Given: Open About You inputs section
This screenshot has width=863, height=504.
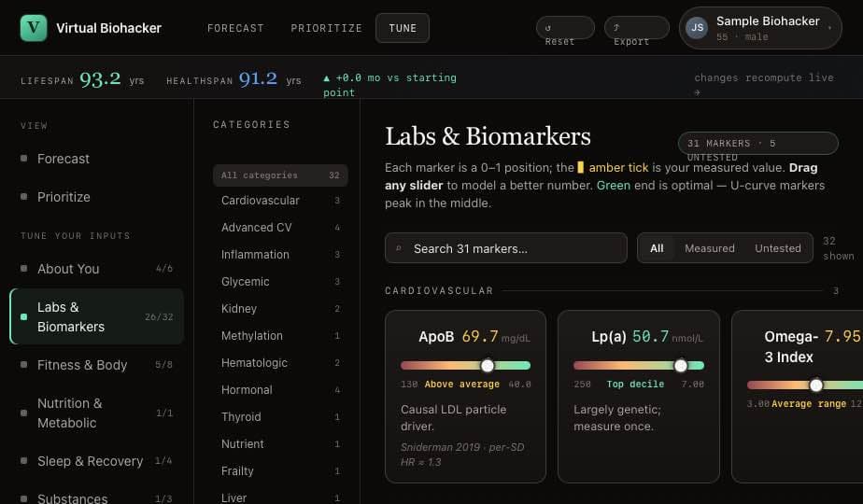Looking at the screenshot, I should point(96,269).
